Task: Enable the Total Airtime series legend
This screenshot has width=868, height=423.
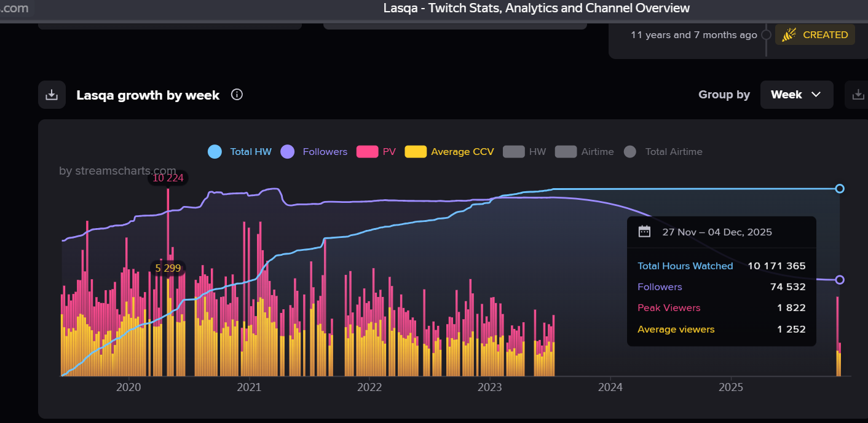Action: [x=663, y=152]
